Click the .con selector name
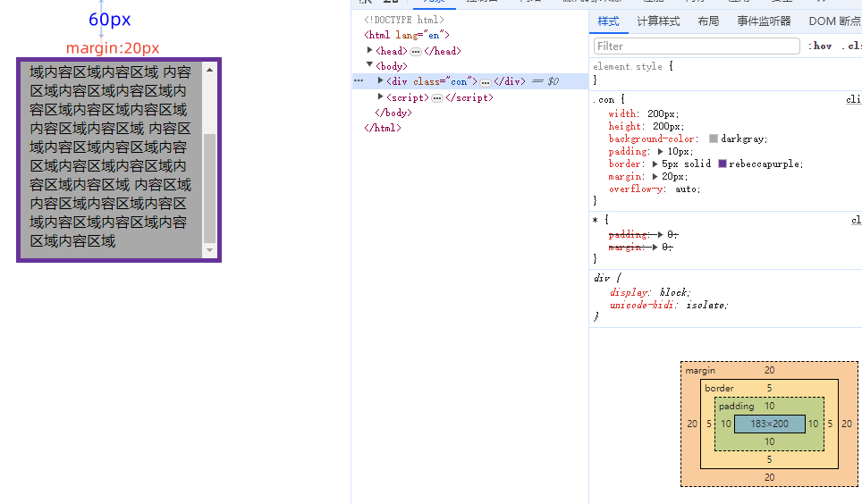 pyautogui.click(x=603, y=99)
